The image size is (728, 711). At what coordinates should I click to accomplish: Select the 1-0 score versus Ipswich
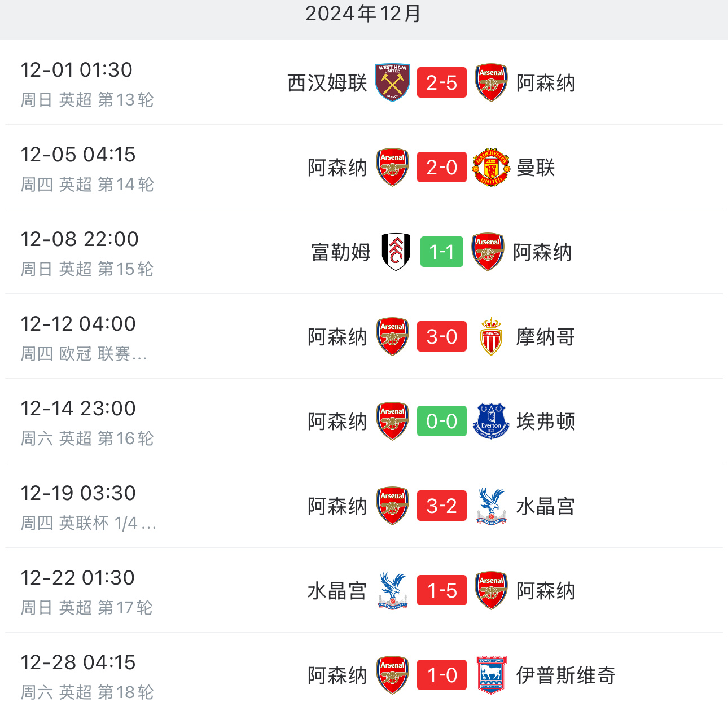point(442,675)
